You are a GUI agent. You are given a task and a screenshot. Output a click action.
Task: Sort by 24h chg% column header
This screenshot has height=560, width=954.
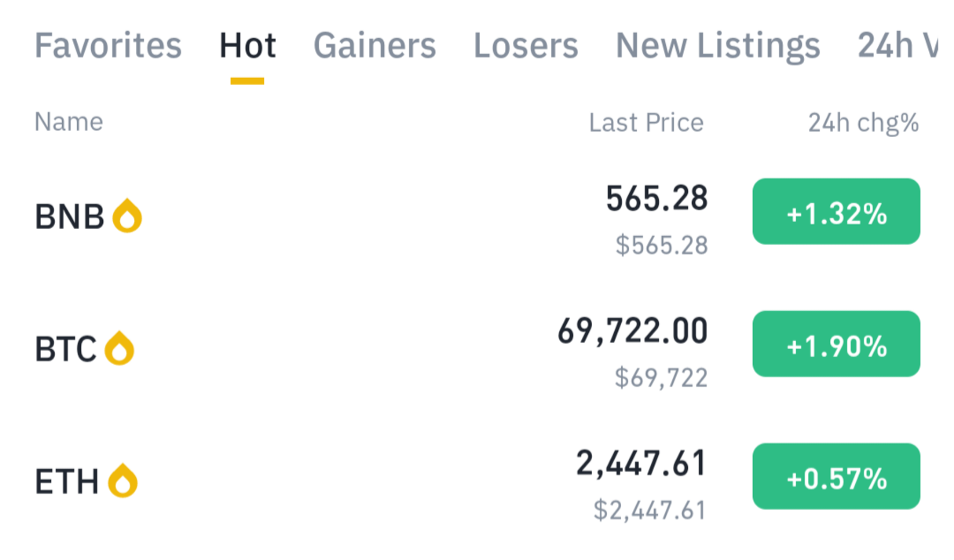(863, 123)
